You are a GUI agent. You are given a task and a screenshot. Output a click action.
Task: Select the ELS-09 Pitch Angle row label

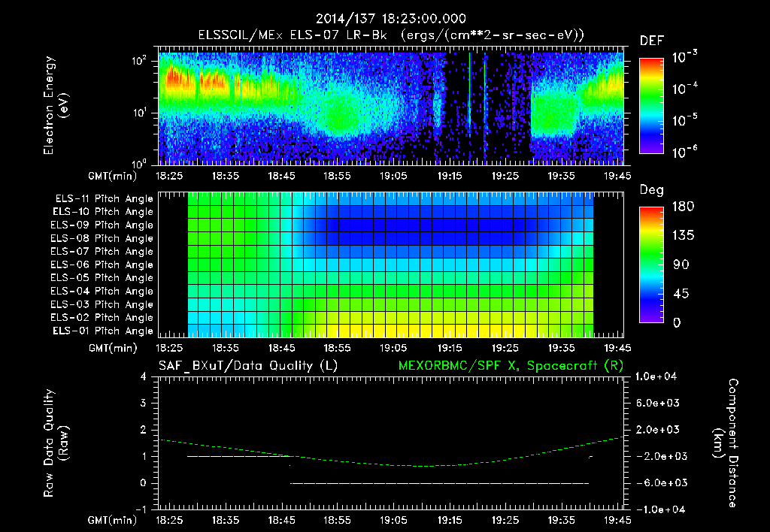pos(102,225)
